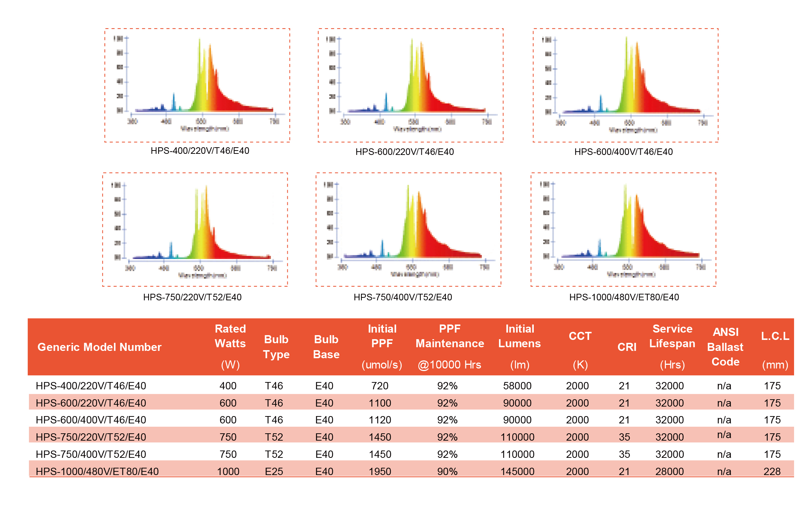Click the caption under the top-left chart
The height and width of the screenshot is (519, 812).
[x=200, y=151]
